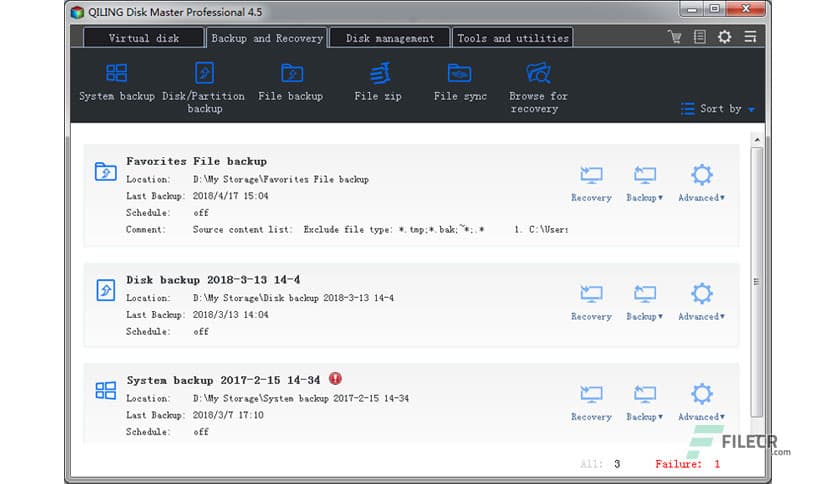Click the Favorites File backup folder icon
This screenshot has height=484, width=836.
(x=106, y=172)
